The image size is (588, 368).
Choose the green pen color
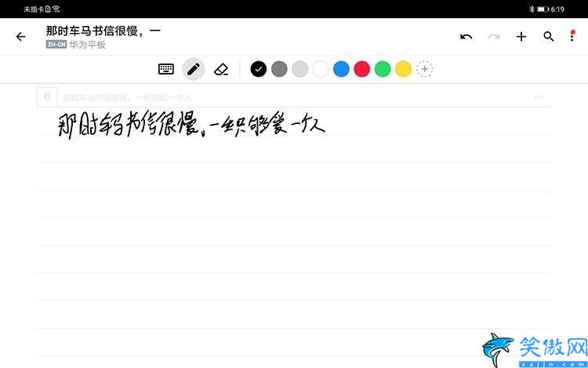pyautogui.click(x=383, y=69)
